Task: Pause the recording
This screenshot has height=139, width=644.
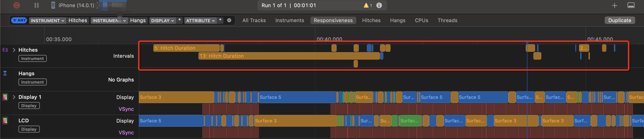Action: 37,5
